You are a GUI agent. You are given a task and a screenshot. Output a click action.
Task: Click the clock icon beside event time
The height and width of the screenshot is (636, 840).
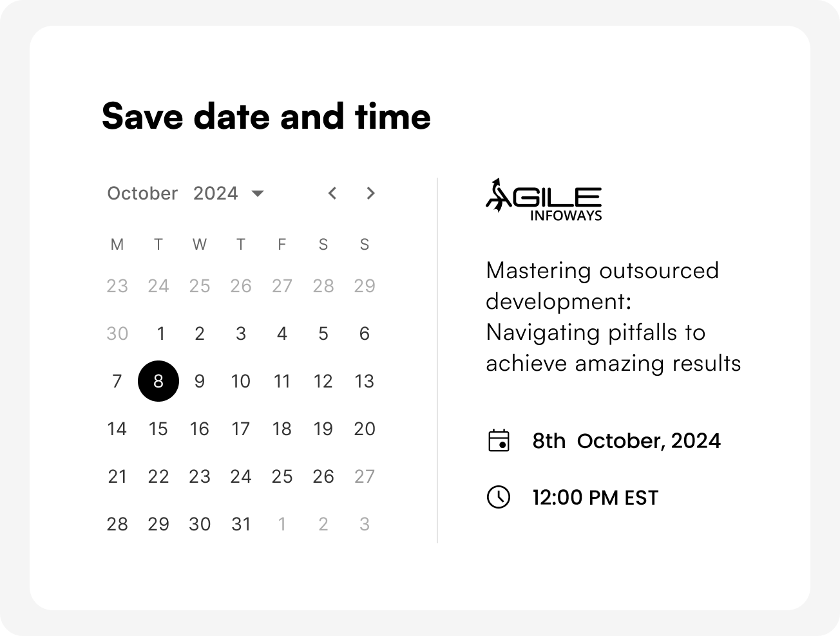(x=499, y=498)
